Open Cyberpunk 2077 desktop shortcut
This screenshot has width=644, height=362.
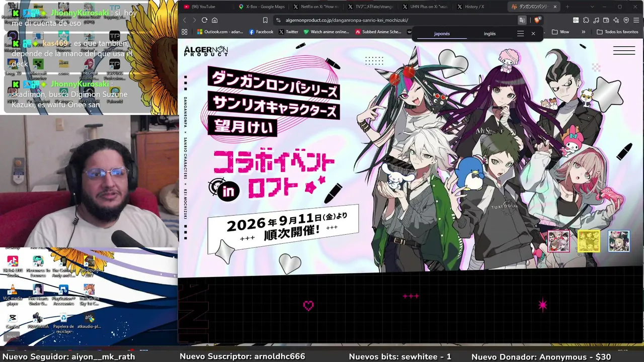coord(89,267)
